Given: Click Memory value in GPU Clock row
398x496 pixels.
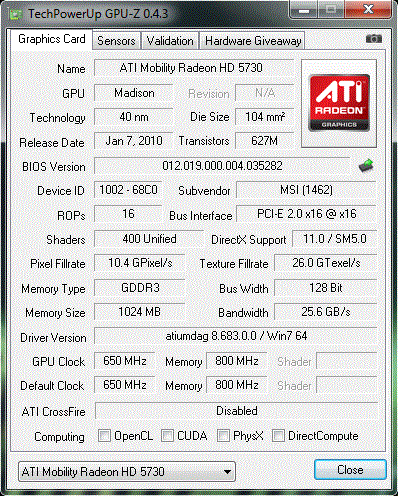Looking at the screenshot, I should 237,361.
